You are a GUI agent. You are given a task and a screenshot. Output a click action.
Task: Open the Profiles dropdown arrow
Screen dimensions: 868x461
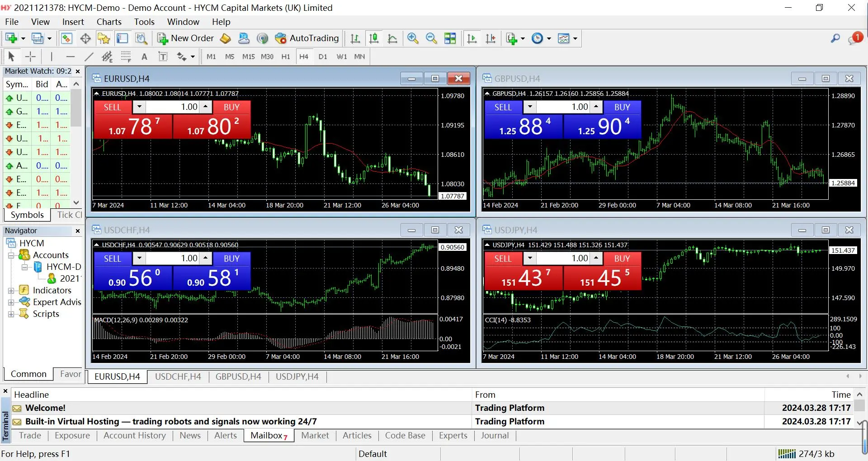(x=50, y=38)
